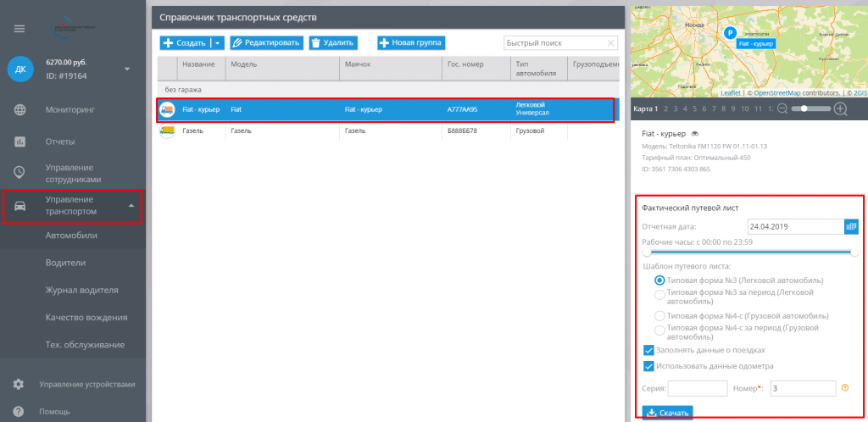Viewport: 868px width, 422px height.
Task: Toggle Использовать данные одометра checkbox
Action: (648, 366)
